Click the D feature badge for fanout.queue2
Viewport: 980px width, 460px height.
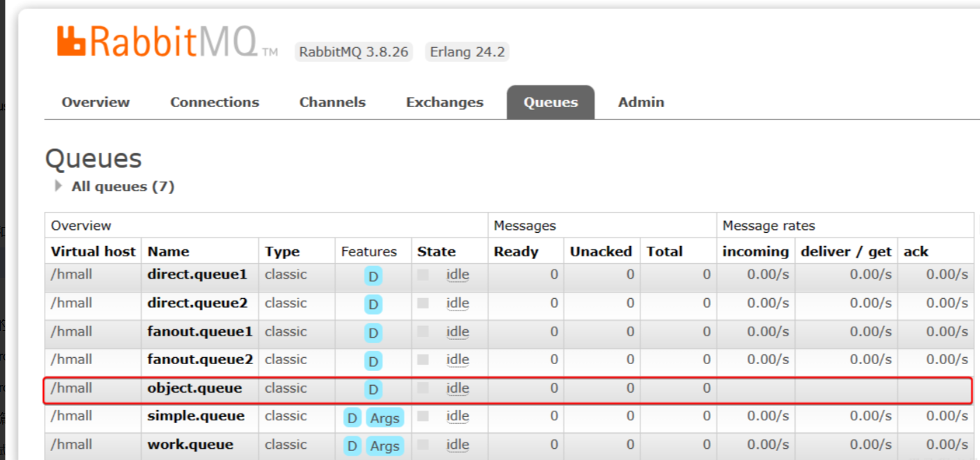coord(373,361)
